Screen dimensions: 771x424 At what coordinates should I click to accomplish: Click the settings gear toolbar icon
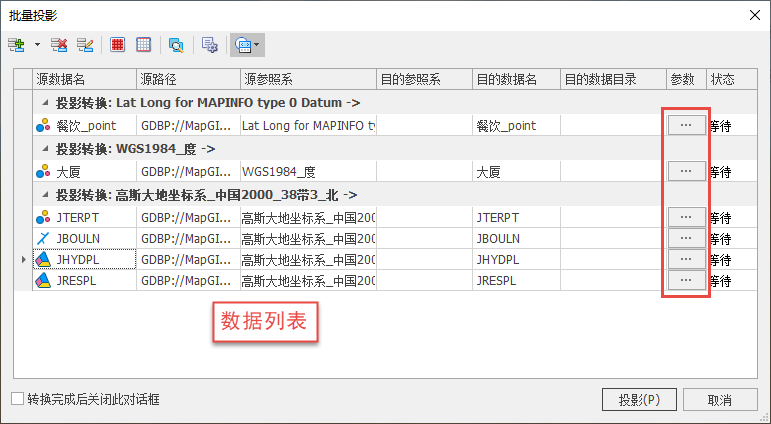(x=209, y=45)
